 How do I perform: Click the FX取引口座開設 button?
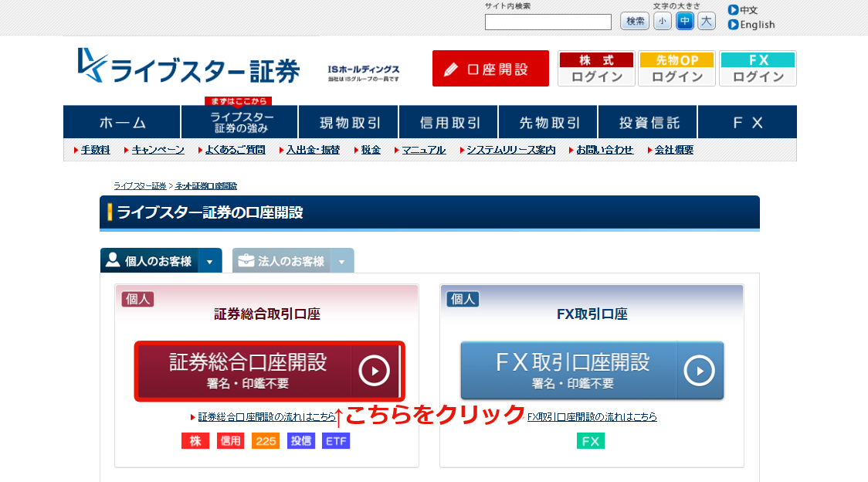[x=592, y=371]
